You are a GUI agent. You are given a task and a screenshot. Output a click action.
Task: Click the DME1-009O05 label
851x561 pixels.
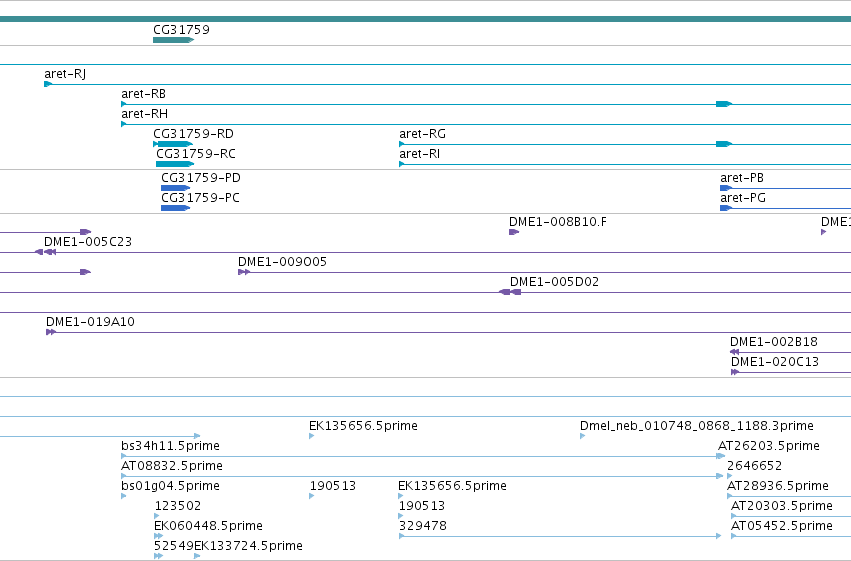pyautogui.click(x=282, y=262)
